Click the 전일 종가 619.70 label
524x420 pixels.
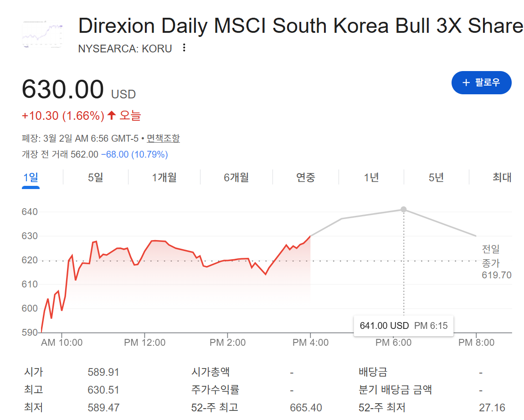496,262
